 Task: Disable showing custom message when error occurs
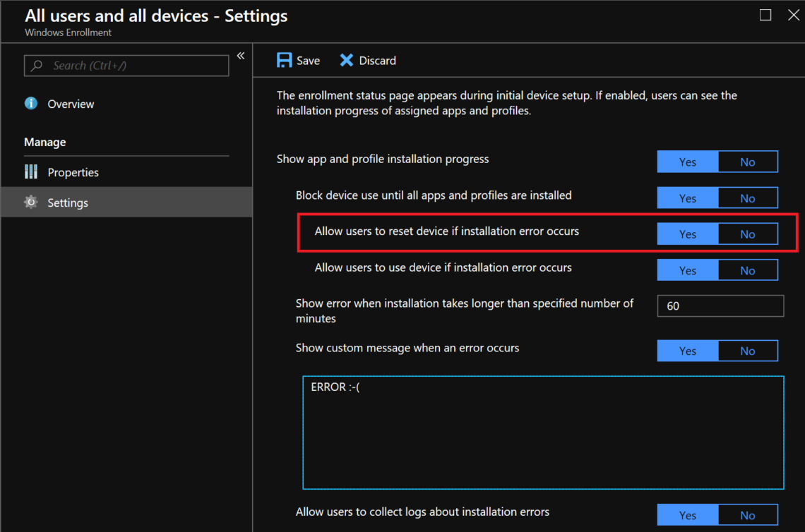[748, 351]
